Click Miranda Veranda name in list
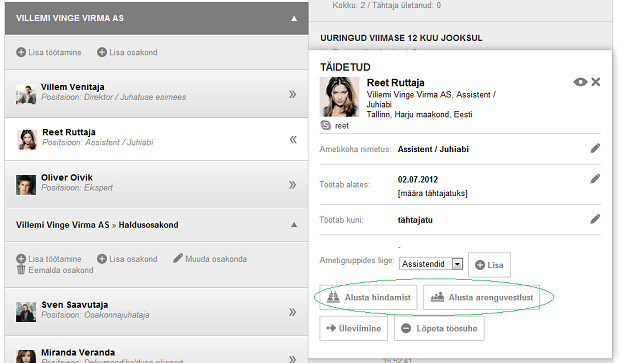Viewport: 620px width, 363px height. pos(78,352)
